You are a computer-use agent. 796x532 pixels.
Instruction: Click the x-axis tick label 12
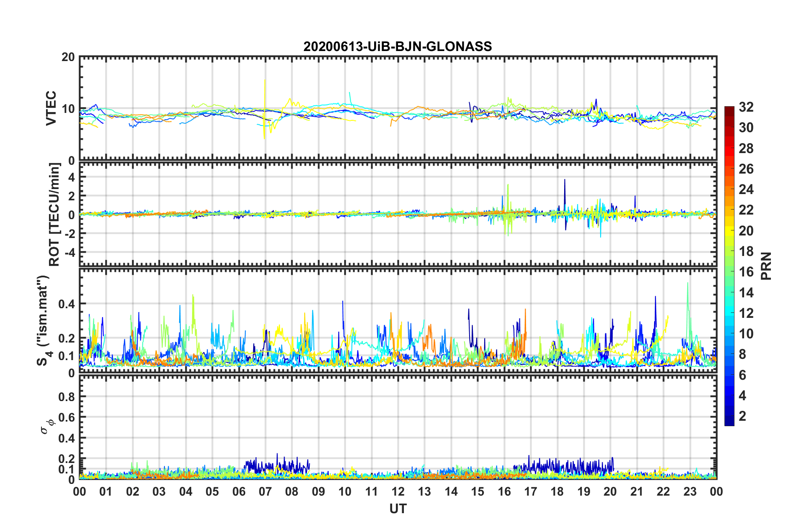398,491
